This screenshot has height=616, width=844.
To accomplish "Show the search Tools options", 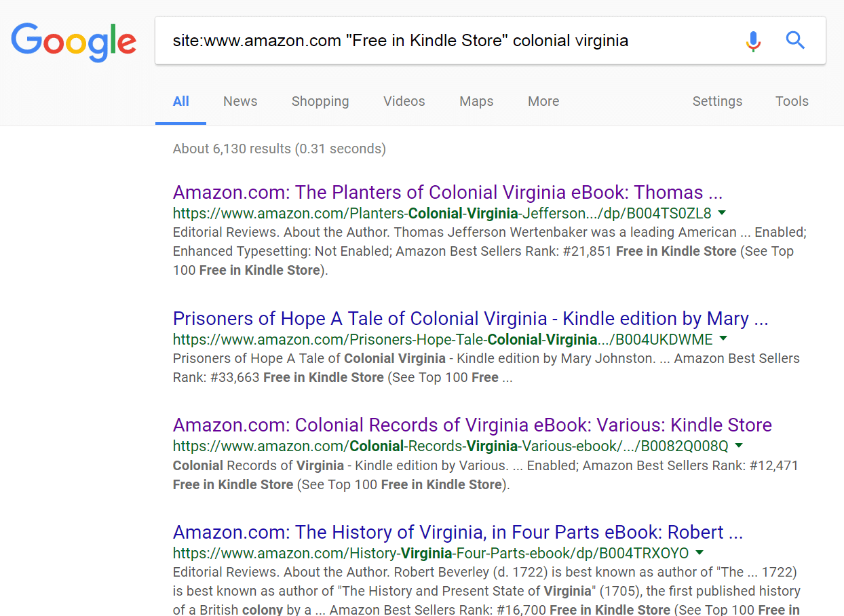I will point(792,101).
